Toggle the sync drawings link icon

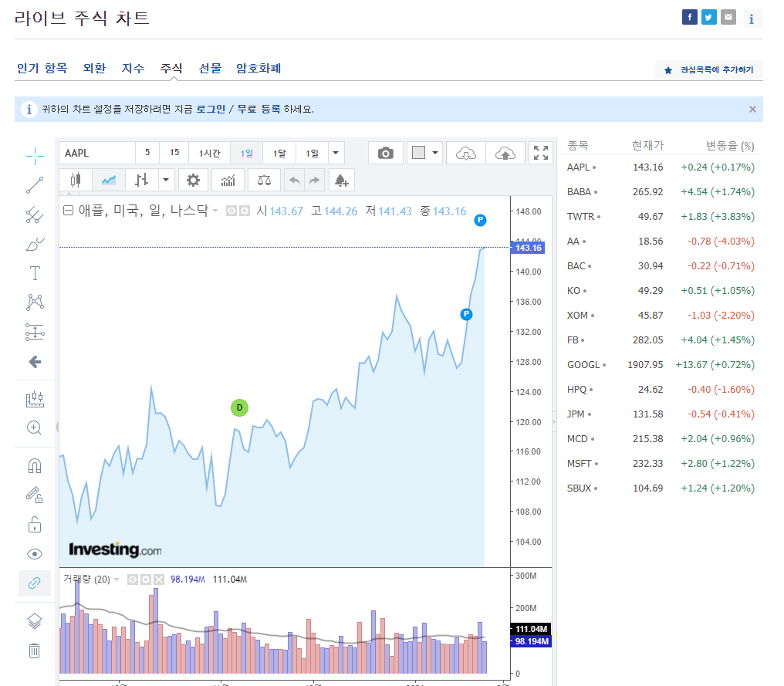pyautogui.click(x=35, y=583)
